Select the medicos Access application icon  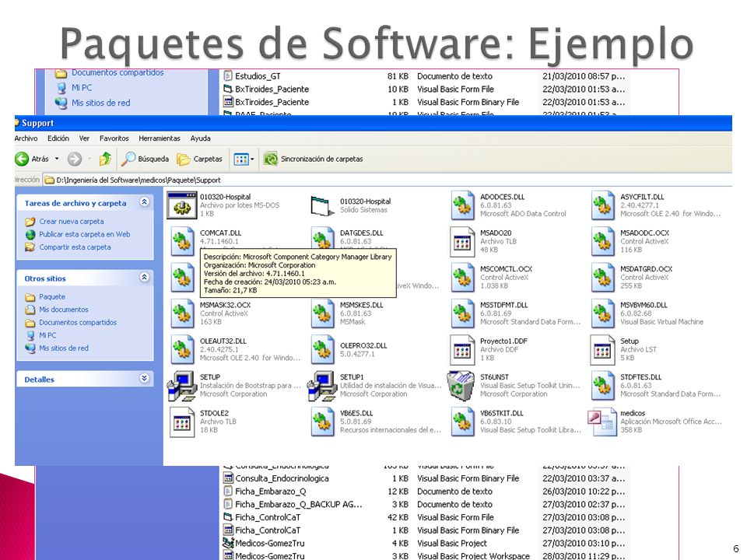[602, 422]
